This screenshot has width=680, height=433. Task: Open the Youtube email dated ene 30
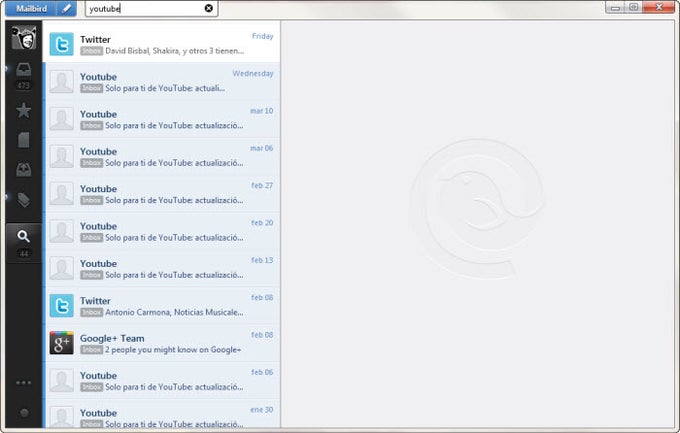point(162,414)
